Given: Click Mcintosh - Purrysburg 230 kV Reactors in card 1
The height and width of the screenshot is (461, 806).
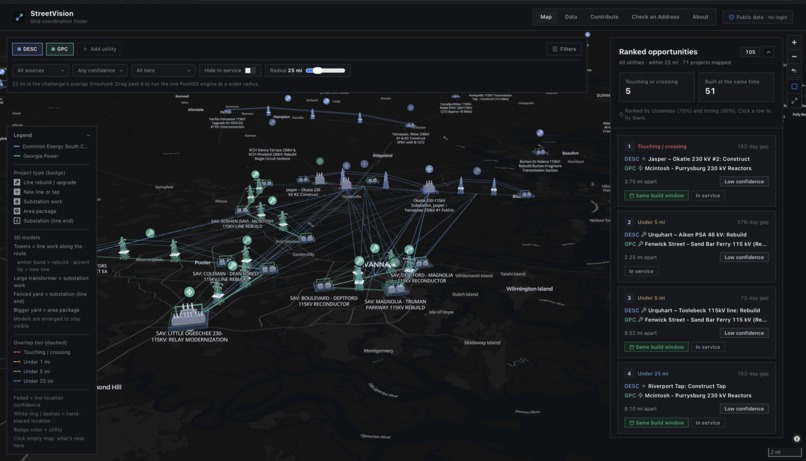Looking at the screenshot, I should tap(698, 169).
